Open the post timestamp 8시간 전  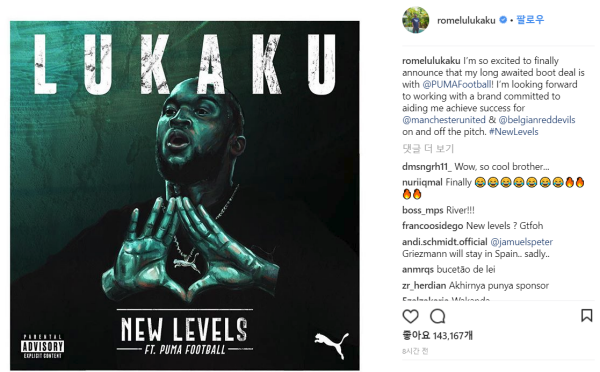pos(415,351)
